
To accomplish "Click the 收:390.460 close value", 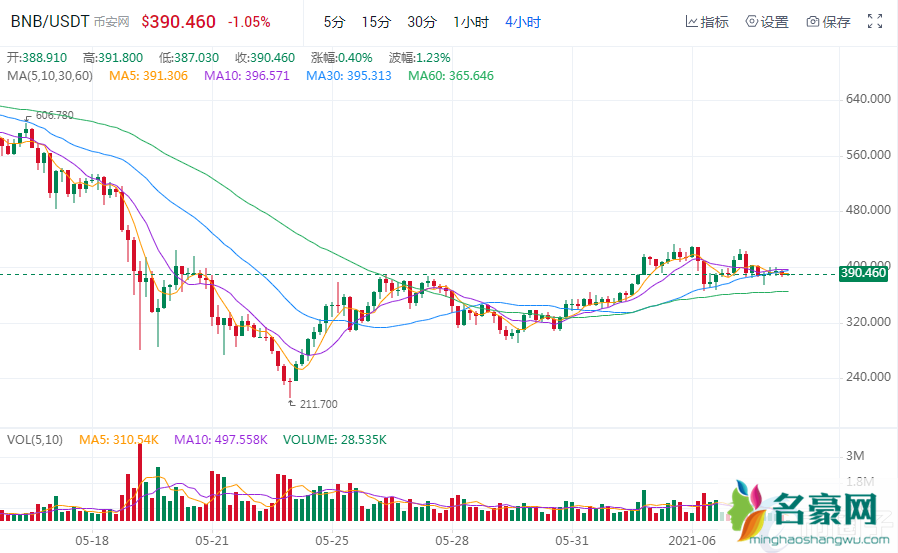I will pyautogui.click(x=265, y=58).
